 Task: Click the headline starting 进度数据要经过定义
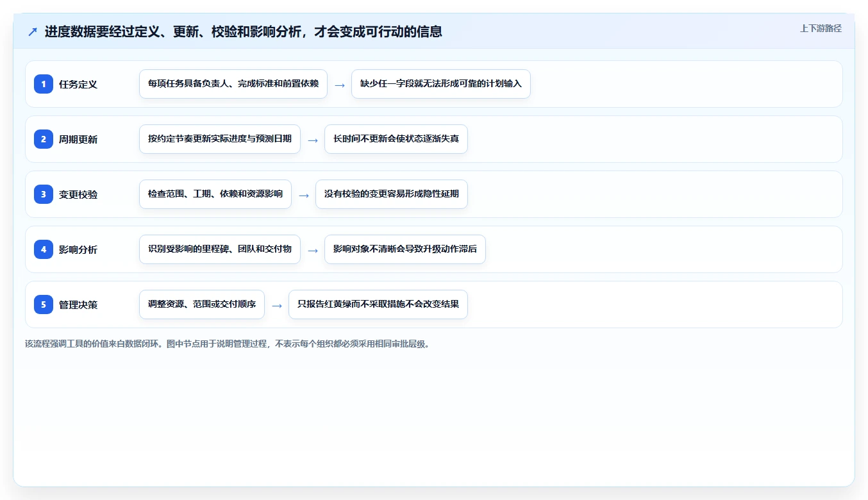click(244, 31)
